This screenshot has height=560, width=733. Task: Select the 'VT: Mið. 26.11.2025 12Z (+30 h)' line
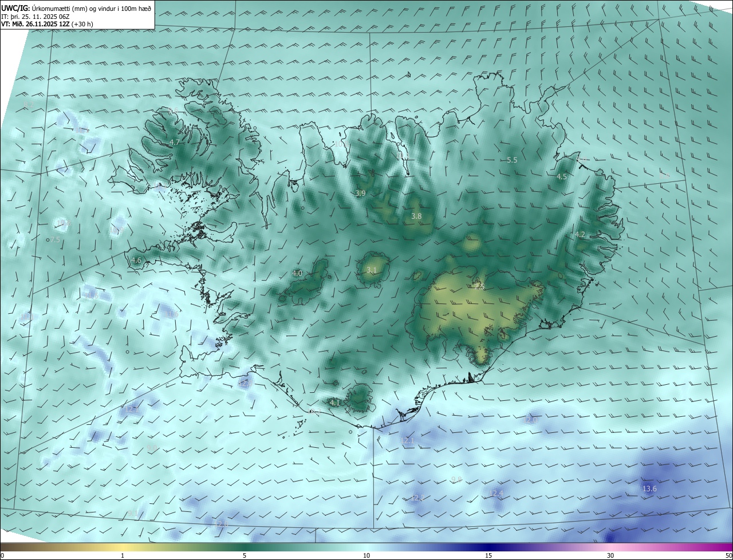(x=48, y=24)
